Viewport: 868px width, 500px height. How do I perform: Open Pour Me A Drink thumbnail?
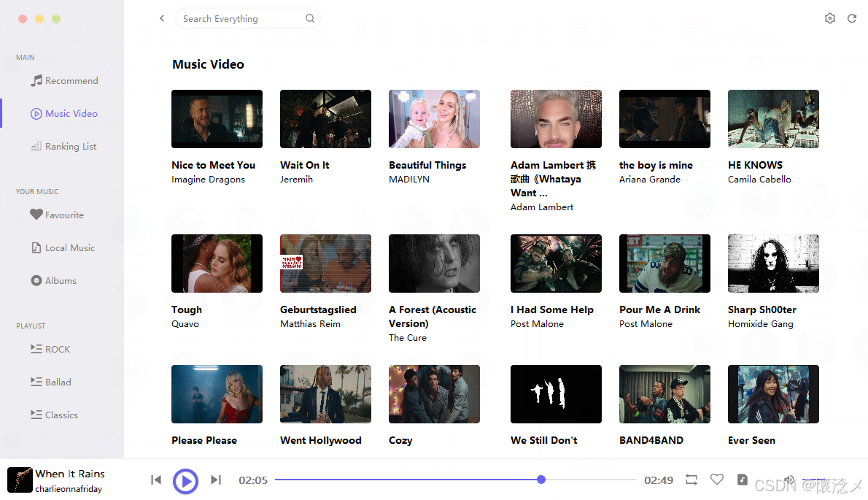tap(664, 264)
